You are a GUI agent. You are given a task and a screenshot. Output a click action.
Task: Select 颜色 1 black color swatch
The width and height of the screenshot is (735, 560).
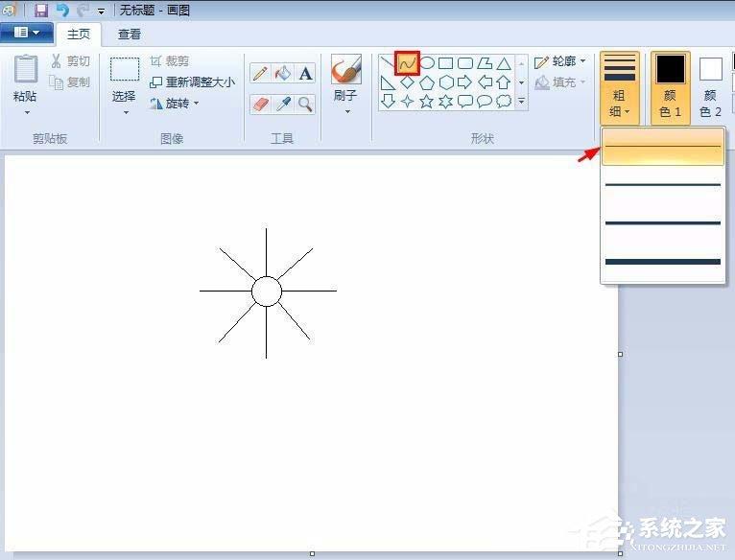[671, 69]
